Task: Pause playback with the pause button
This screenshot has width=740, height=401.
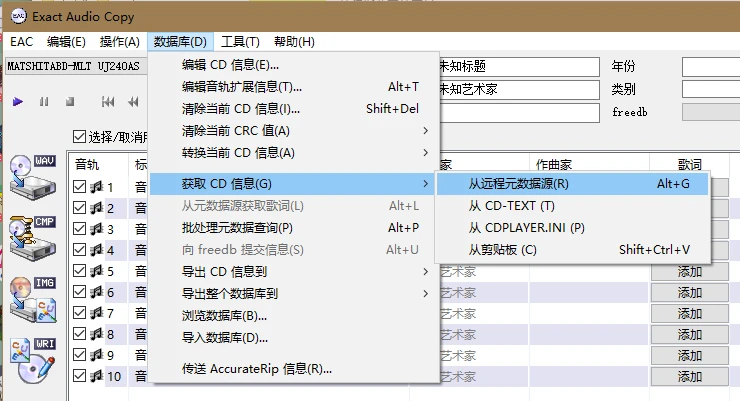Action: (44, 101)
